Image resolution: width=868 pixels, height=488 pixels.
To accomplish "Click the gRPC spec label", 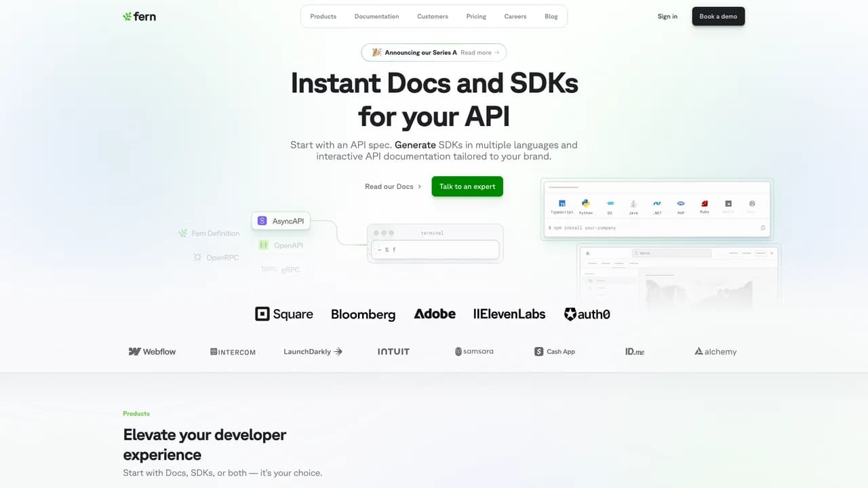I will (x=290, y=270).
